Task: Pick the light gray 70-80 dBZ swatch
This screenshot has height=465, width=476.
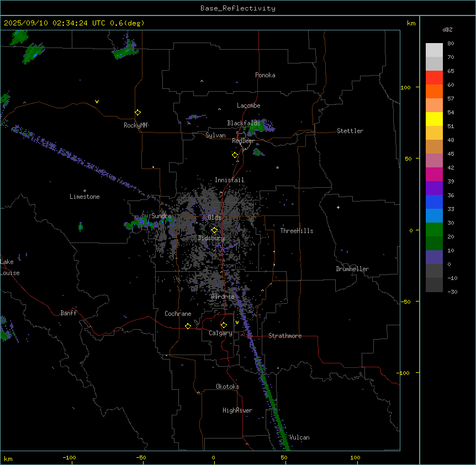Action: point(434,50)
